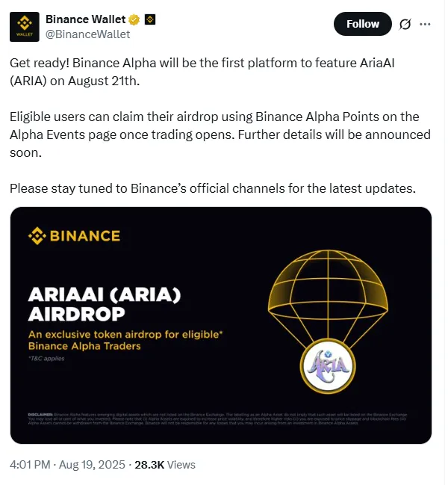Open the 4:01 PM Aug 19, 2025 timestamp

click(x=66, y=464)
